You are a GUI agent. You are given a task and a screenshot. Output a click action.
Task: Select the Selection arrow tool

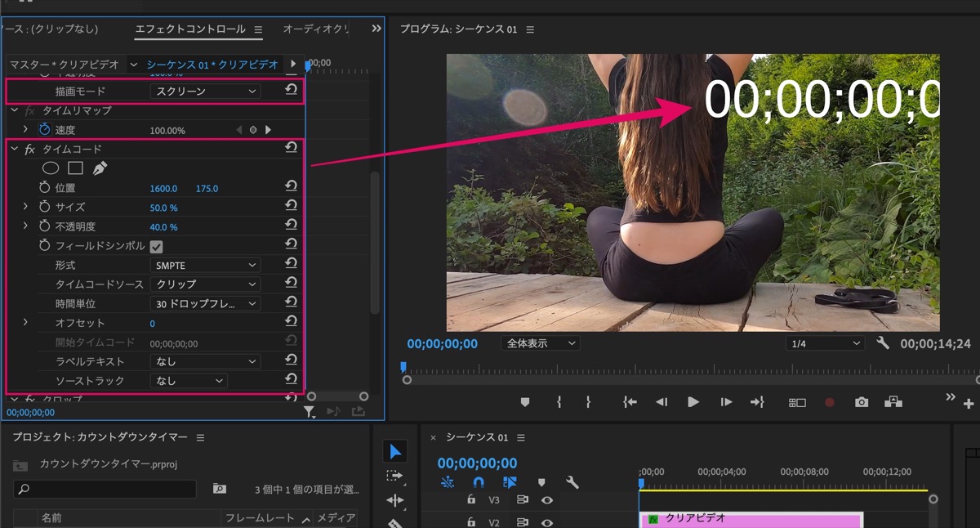click(395, 452)
